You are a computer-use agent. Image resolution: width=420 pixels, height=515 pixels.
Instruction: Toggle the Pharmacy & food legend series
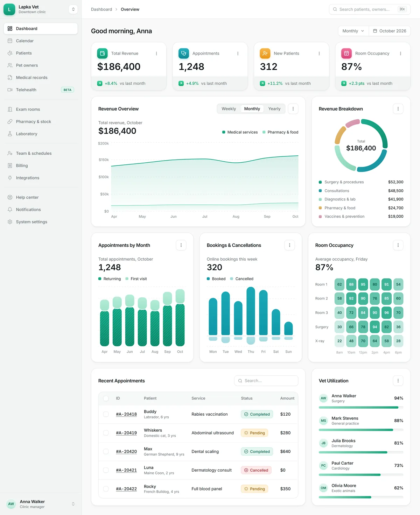pos(280,132)
